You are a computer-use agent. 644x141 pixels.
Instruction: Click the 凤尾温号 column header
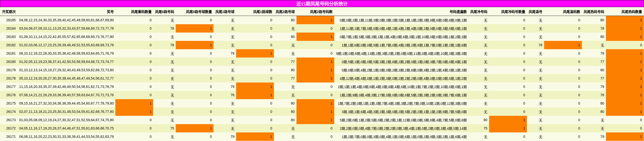coord(536,12)
